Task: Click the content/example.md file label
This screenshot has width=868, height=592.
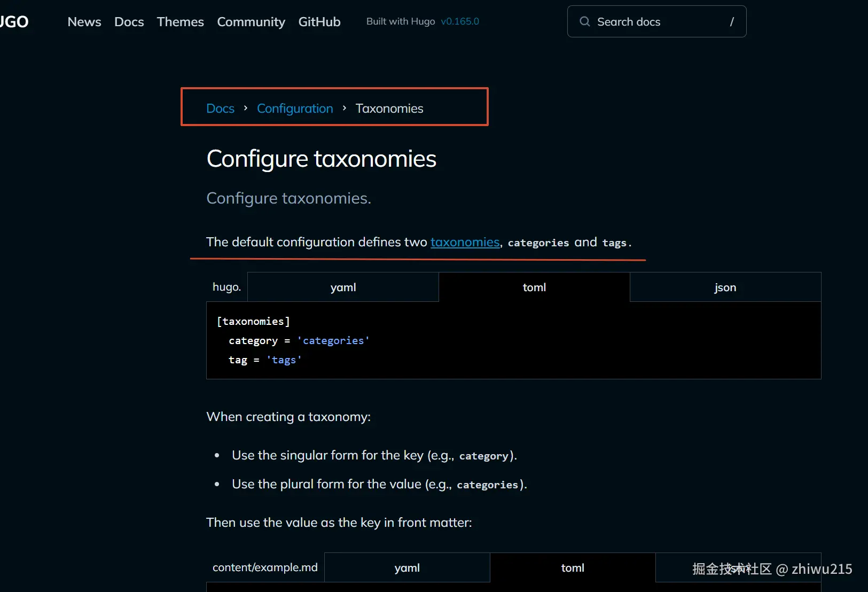Action: click(x=265, y=567)
